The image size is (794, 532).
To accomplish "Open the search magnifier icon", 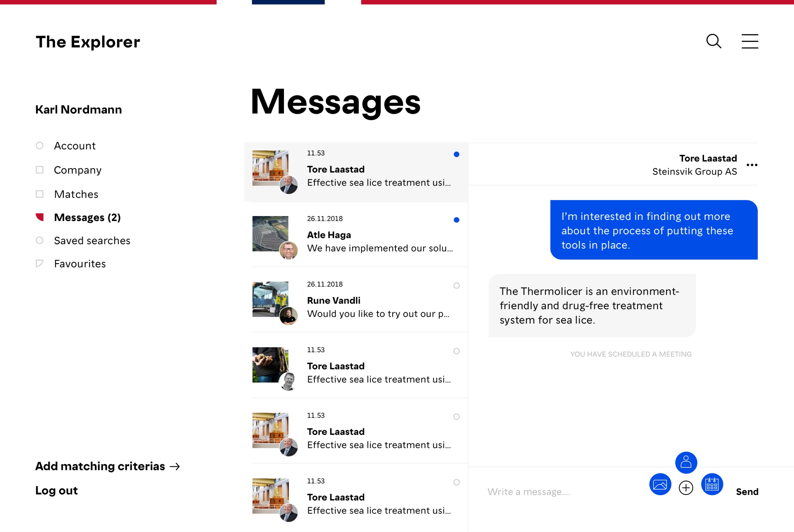I will click(714, 41).
